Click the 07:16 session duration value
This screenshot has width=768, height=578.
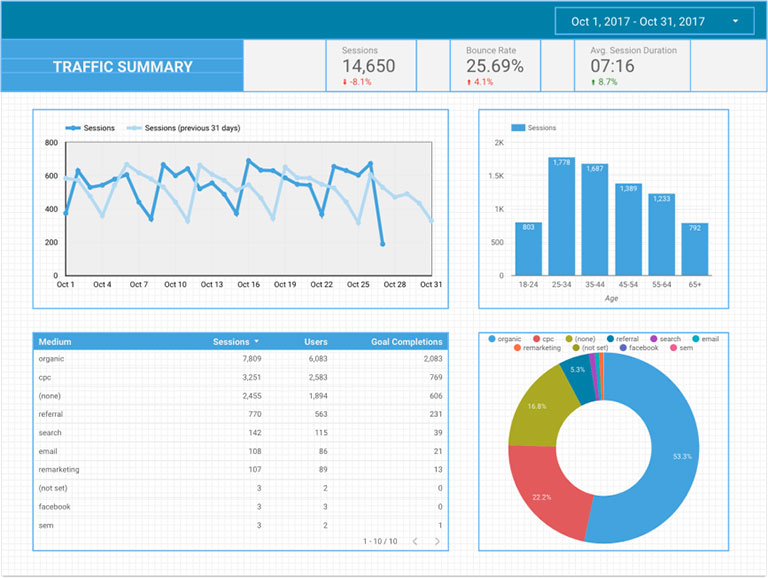tap(612, 66)
